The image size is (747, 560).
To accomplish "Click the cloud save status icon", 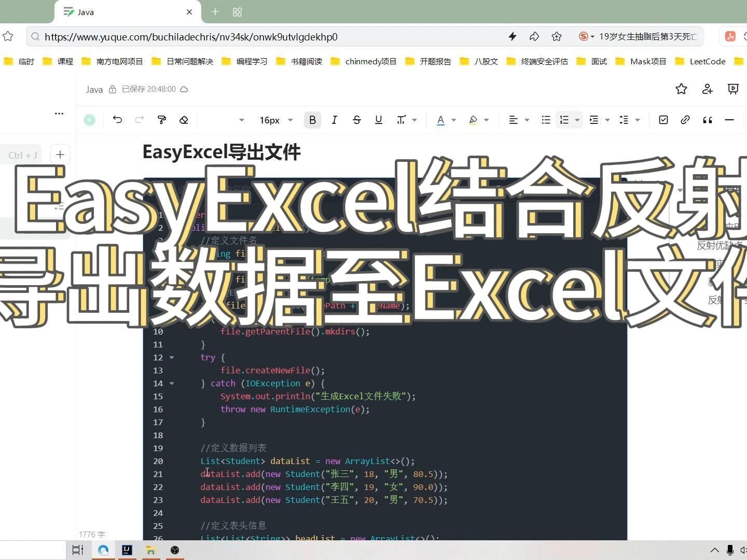I will tap(184, 89).
